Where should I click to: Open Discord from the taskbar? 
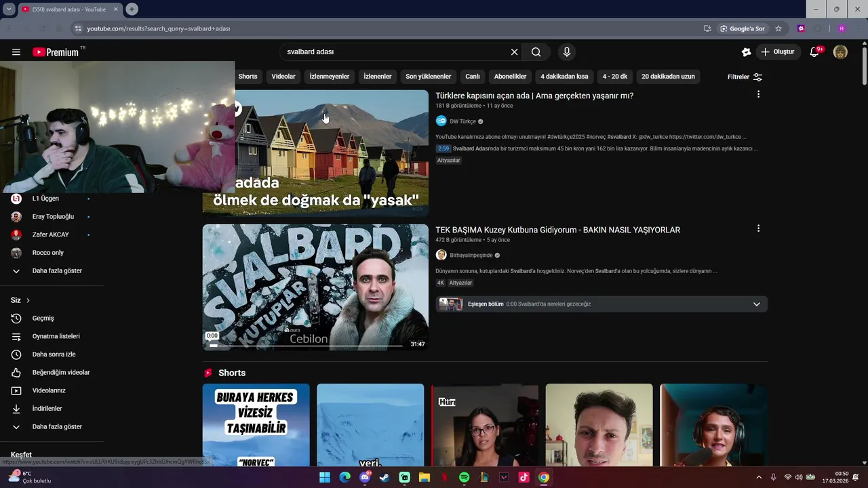coord(365,477)
